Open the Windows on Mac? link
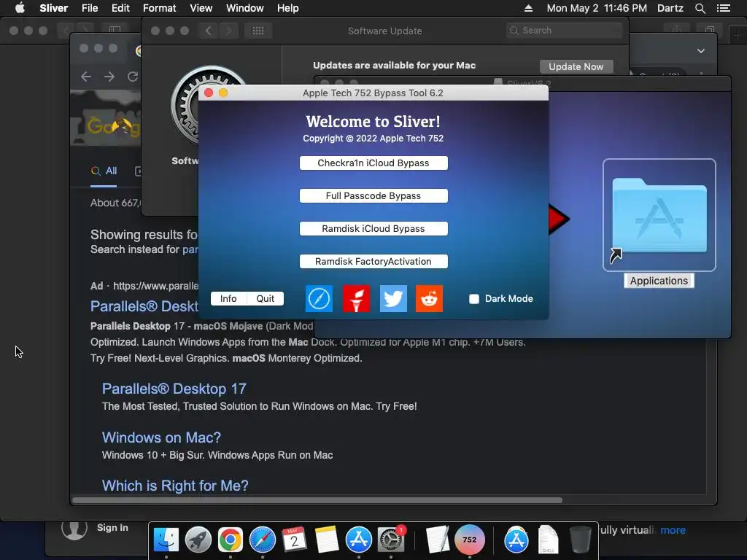Image resolution: width=747 pixels, height=560 pixels. [x=161, y=437]
